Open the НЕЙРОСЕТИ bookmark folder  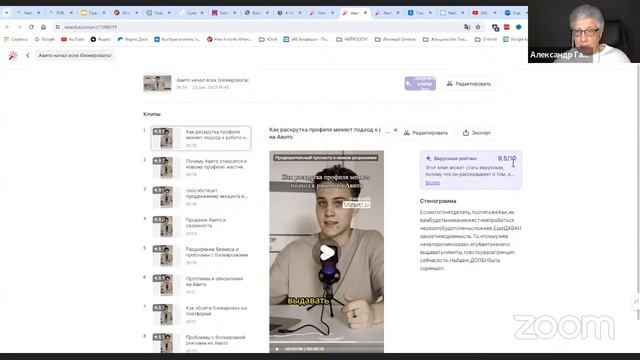352,39
